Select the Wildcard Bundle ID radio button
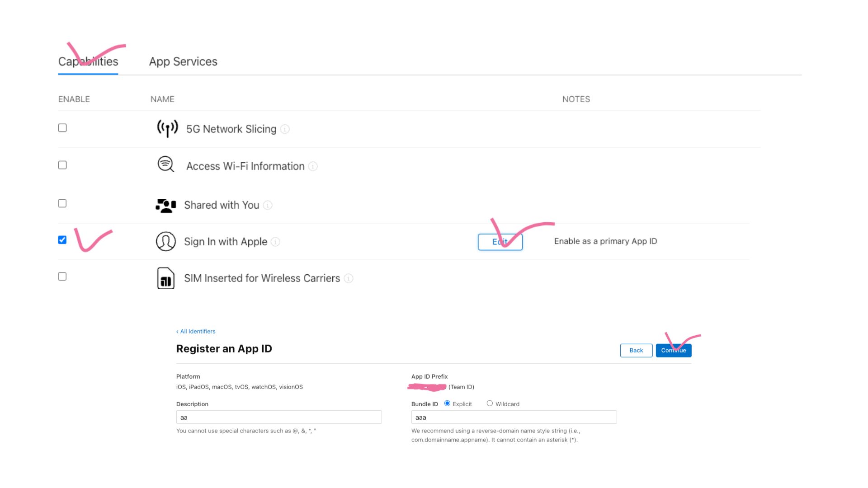 (x=490, y=404)
